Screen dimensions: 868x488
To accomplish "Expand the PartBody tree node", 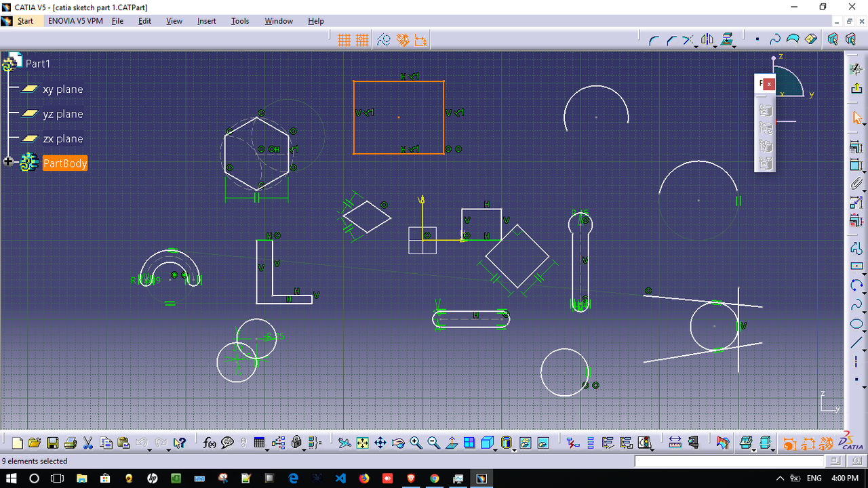I will pyautogui.click(x=8, y=162).
